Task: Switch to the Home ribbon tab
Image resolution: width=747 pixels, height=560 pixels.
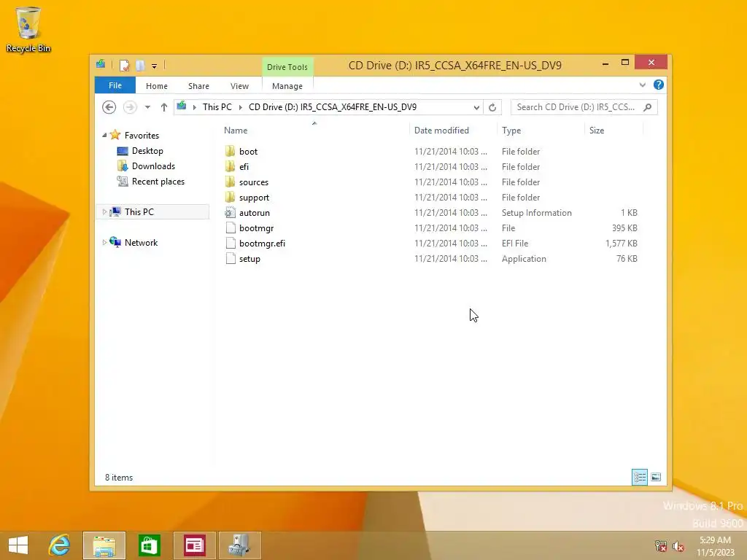Action: 157,86
